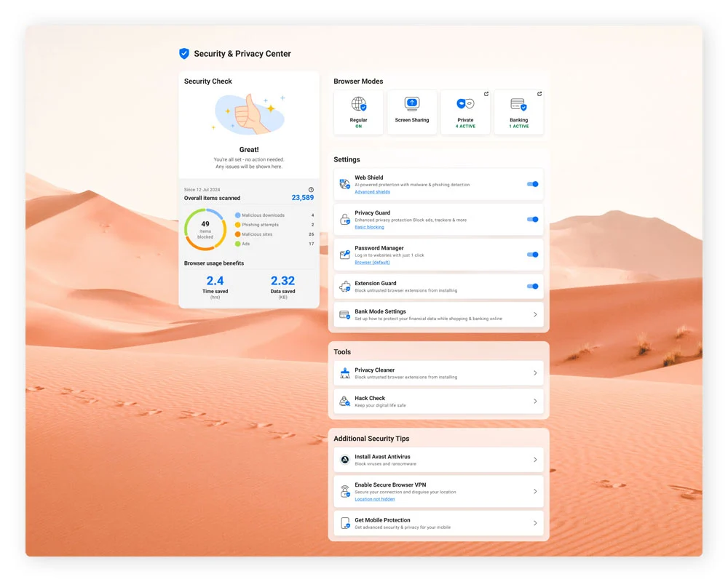Click the Screen Sharing label
This screenshot has width=728, height=582.
point(412,120)
